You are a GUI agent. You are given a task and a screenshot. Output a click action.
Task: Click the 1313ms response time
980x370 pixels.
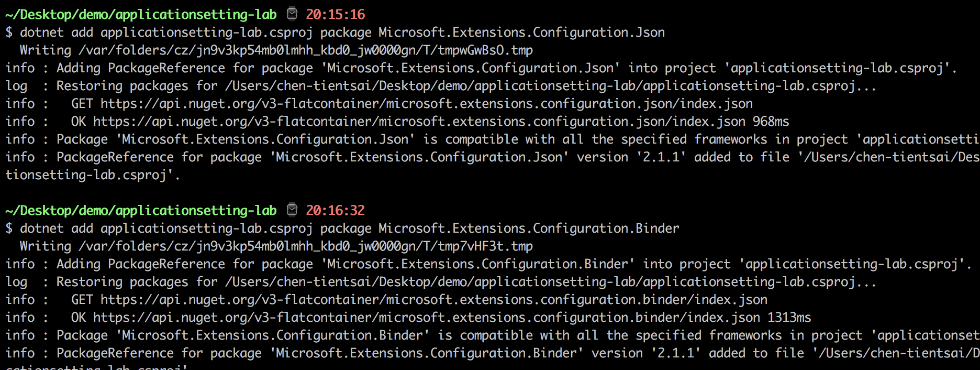click(x=789, y=318)
